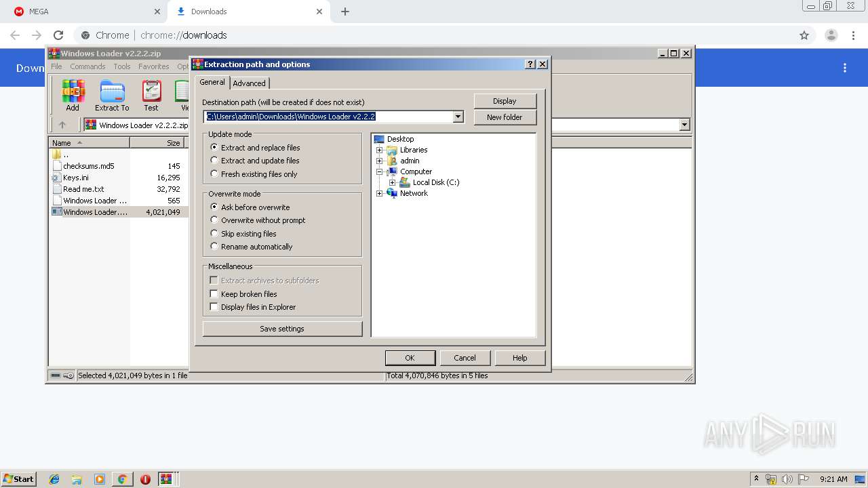
Task: Click the up-one-level arrow in WinRAR
Action: pos(62,125)
